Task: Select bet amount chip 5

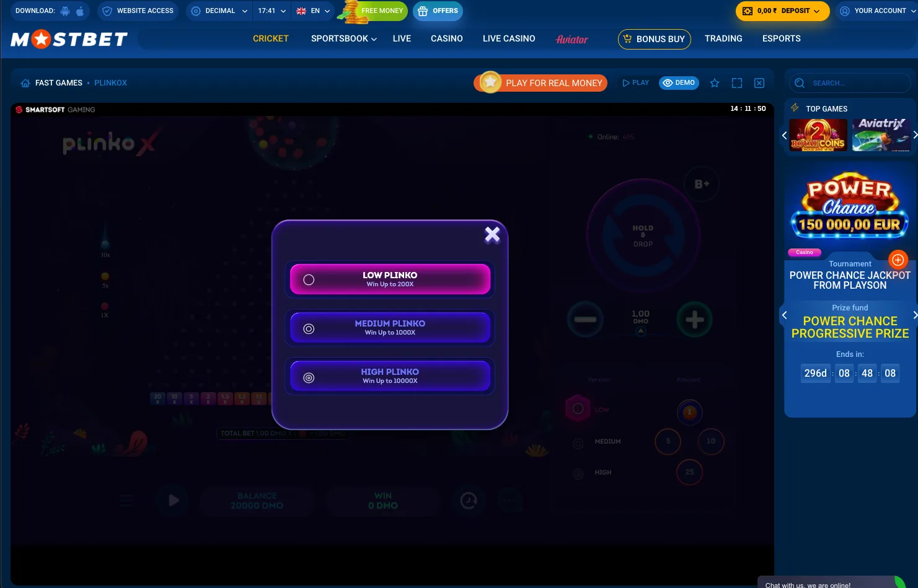Action: pos(668,441)
